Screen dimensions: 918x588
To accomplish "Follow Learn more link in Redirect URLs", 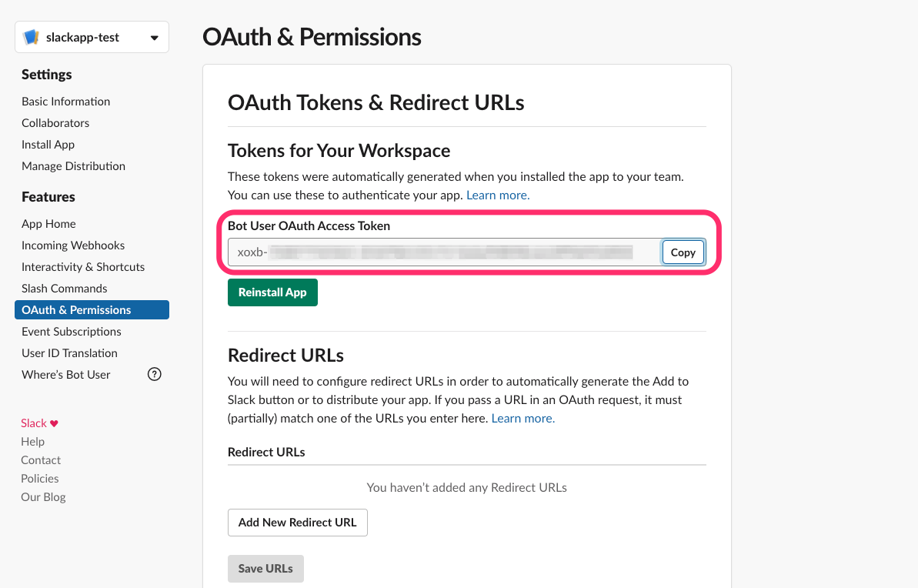I will coord(522,418).
